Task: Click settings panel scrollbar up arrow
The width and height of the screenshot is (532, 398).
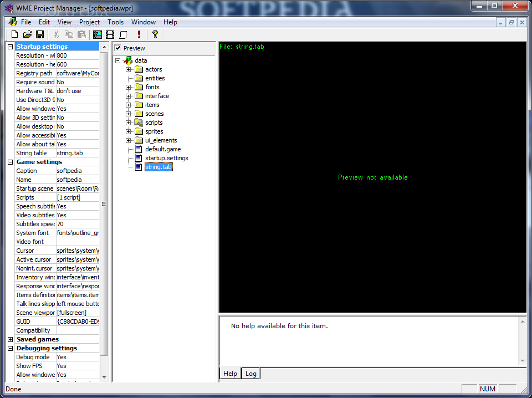Action: pos(104,47)
